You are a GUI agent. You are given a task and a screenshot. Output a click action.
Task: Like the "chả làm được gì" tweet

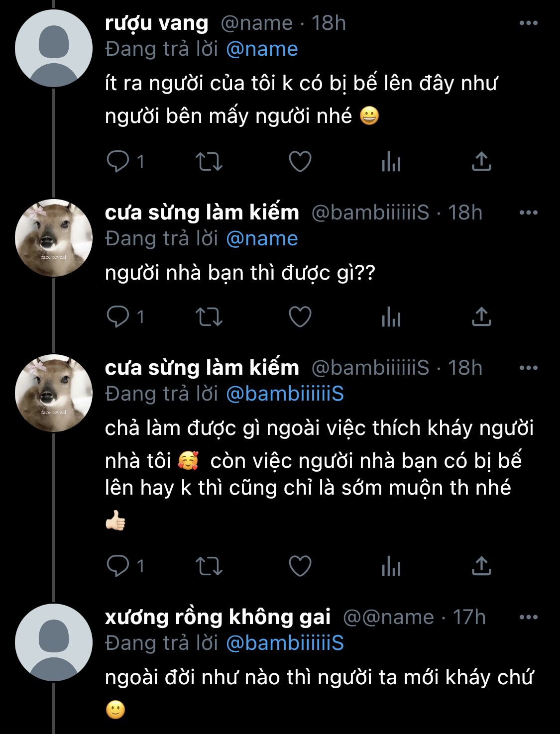point(300,566)
